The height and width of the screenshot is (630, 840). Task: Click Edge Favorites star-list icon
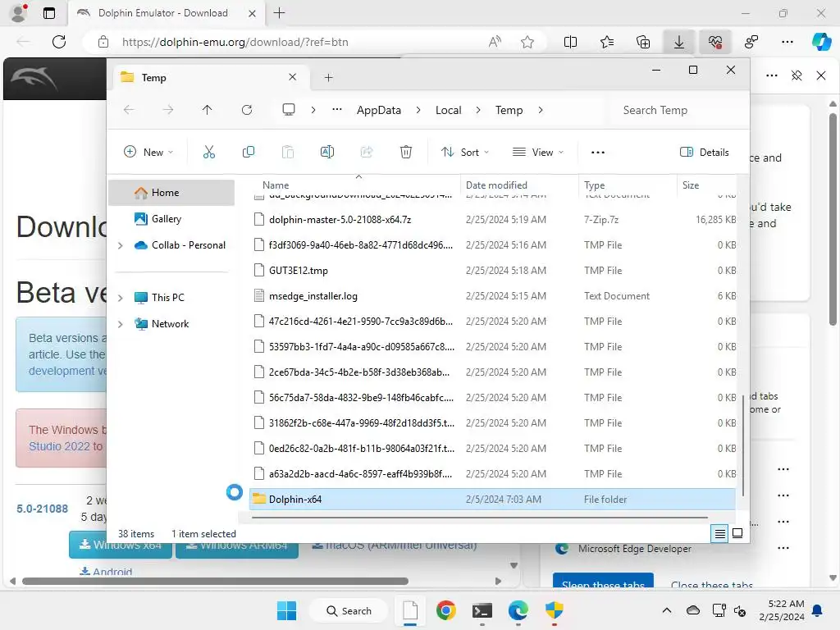(x=607, y=42)
